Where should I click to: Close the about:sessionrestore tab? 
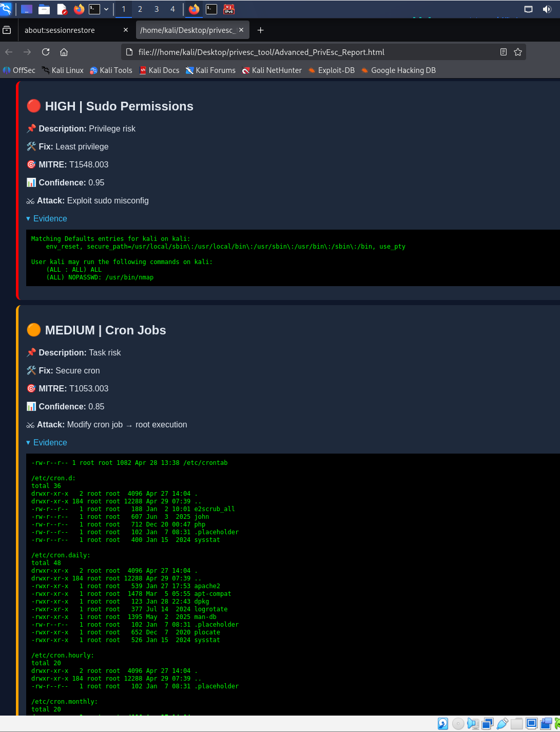[x=126, y=30]
